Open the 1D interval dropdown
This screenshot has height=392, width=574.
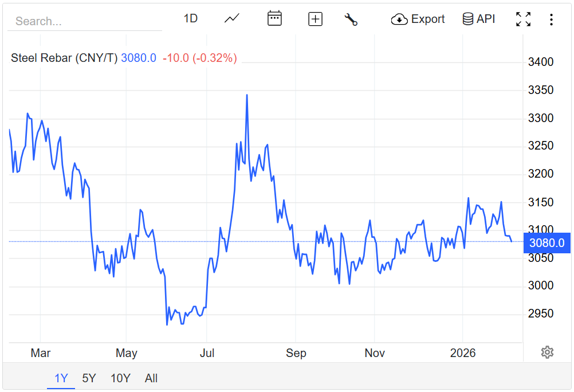click(190, 19)
